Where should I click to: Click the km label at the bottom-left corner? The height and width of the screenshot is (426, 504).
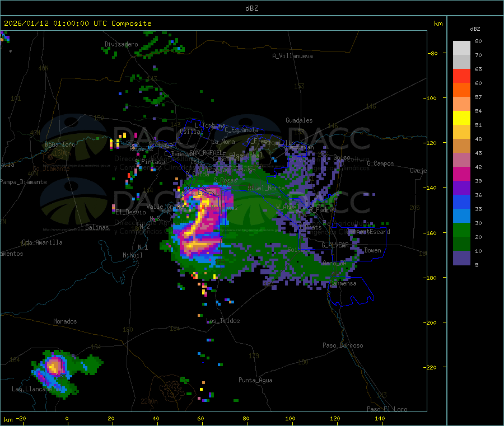(x=8, y=420)
